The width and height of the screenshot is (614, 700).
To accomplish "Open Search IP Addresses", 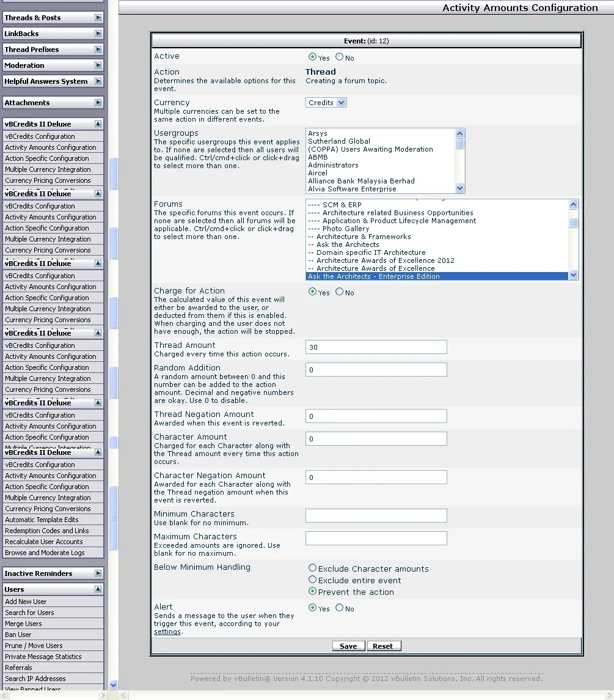I will click(x=35, y=679).
